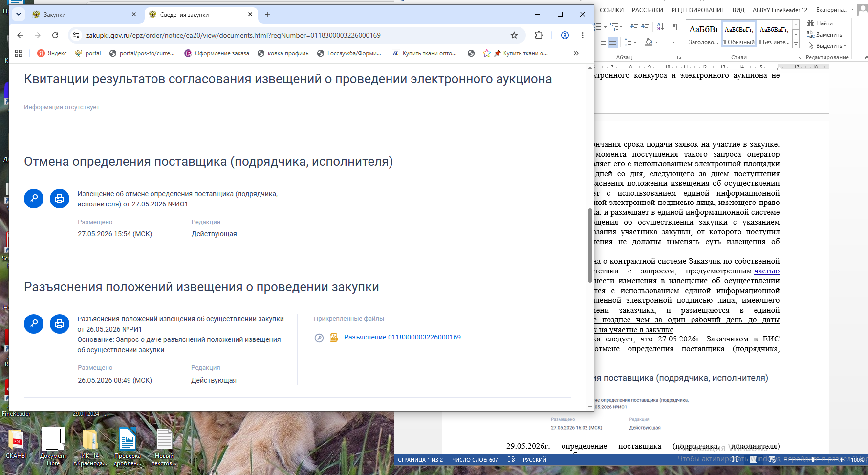Open the Chrome apps grid shortcut
This screenshot has width=868, height=475.
19,53
